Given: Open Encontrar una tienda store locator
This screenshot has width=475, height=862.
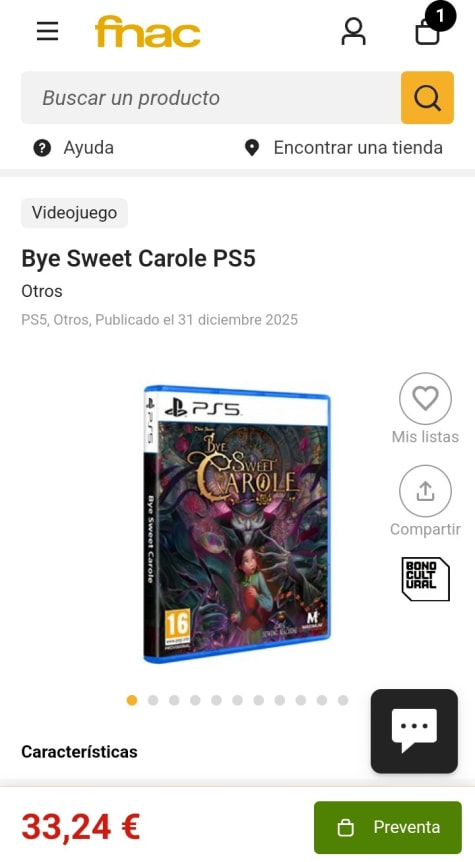Looking at the screenshot, I should (x=344, y=147).
